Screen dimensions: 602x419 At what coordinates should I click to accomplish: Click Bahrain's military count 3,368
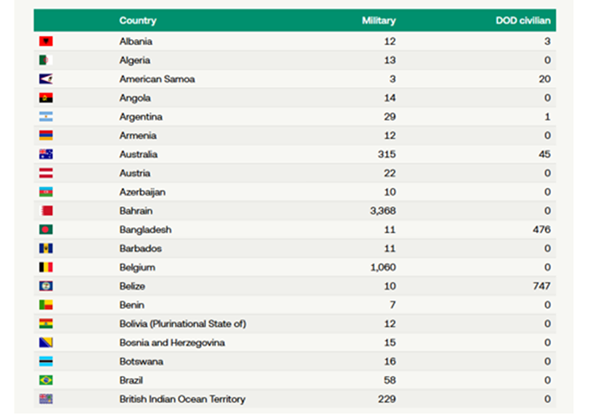tap(382, 211)
